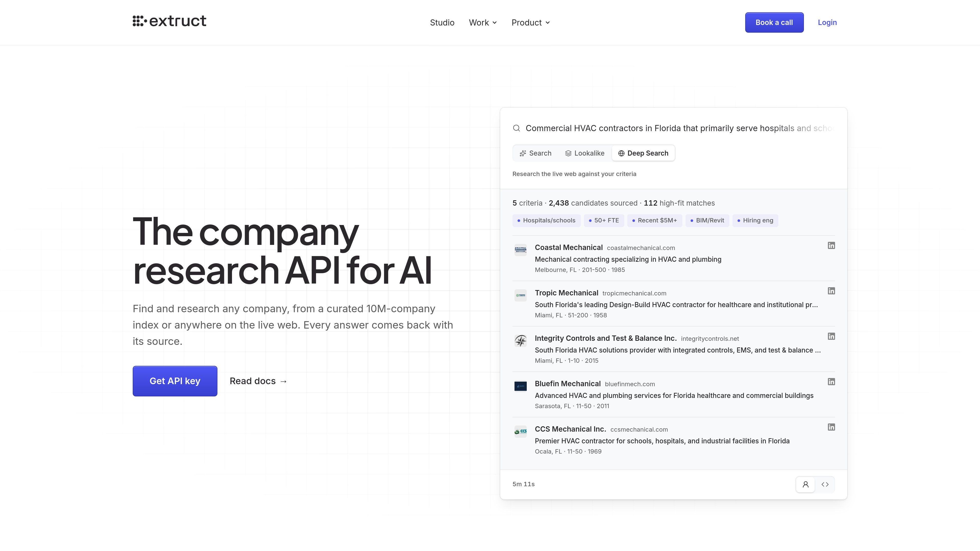Switch to the person view toggle
980x551 pixels.
pos(805,484)
